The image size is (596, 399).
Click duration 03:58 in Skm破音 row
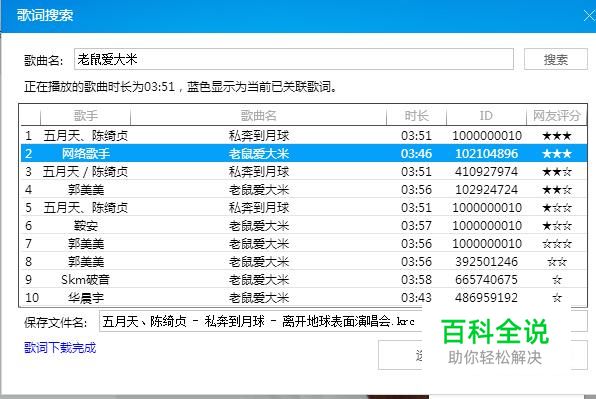click(416, 280)
